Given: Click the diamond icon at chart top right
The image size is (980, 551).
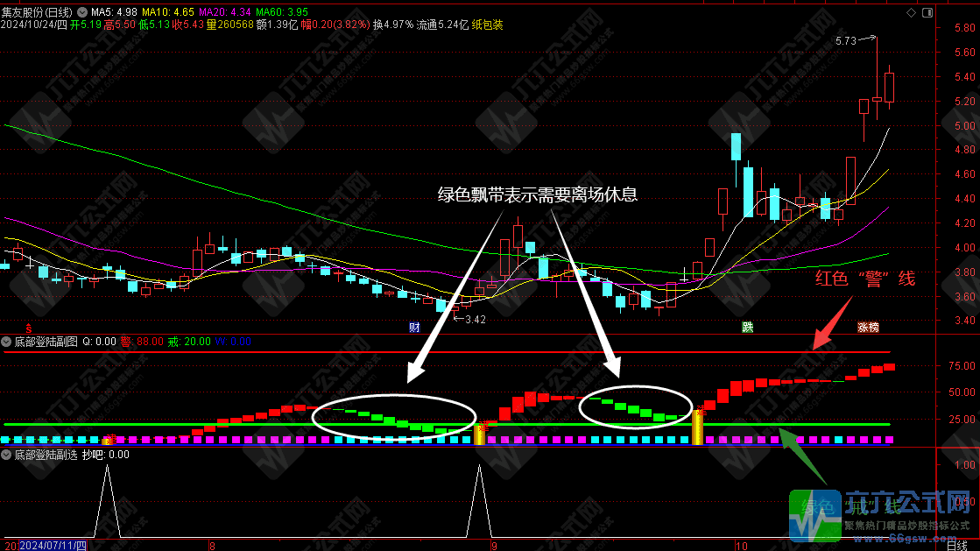Looking at the screenshot, I should tap(911, 12).
